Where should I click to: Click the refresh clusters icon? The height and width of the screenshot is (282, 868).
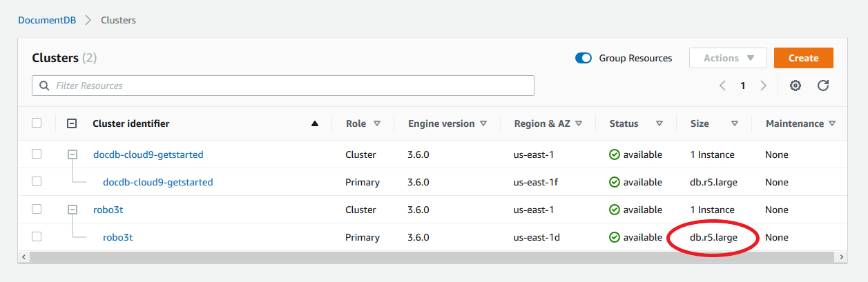pos(823,85)
